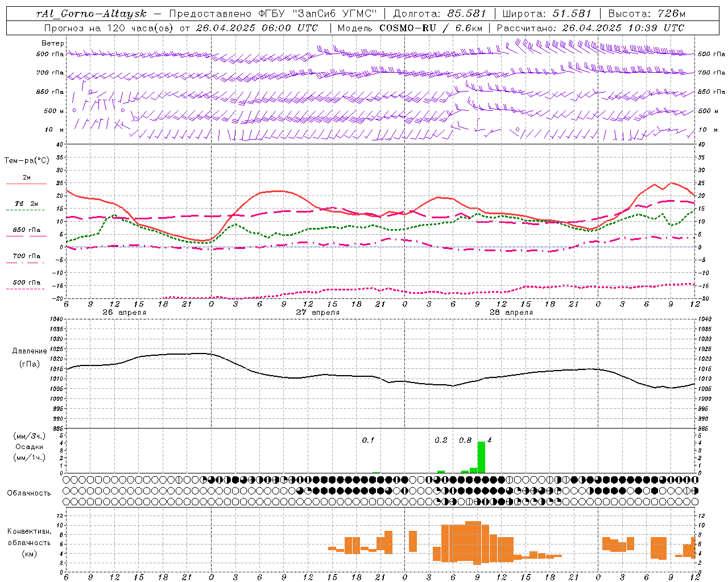Screen dimensions: 728x582
Task: Click 'Прогноз на 120 часа(ов)' header text
Action: click(x=110, y=28)
